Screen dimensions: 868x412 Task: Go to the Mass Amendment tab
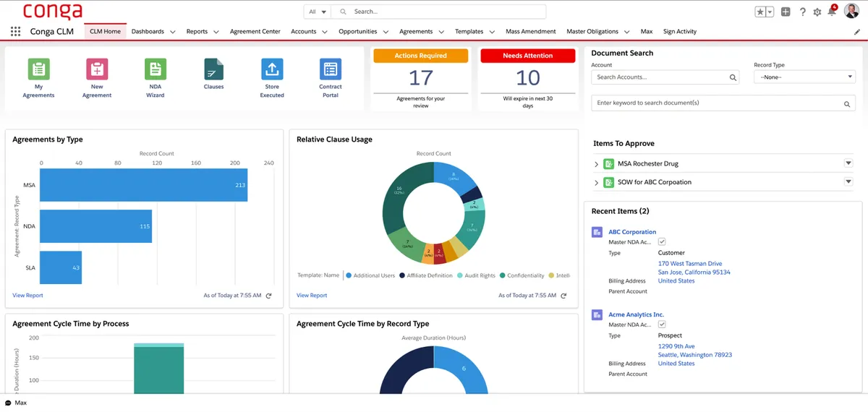coord(531,32)
